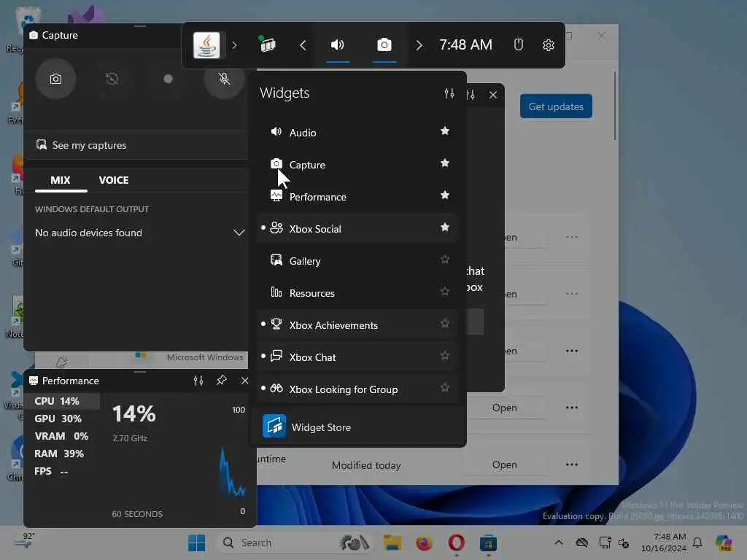The height and width of the screenshot is (560, 747).
Task: Favorite Xbox Looking for Group star
Action: coord(444,387)
